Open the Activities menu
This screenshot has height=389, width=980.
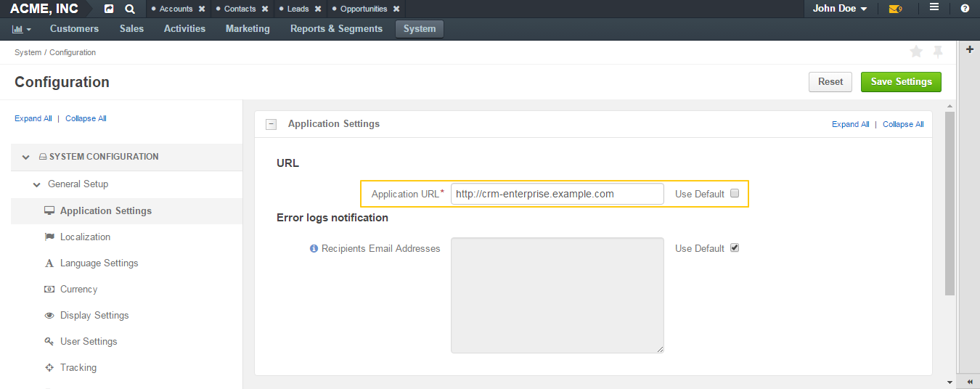(x=184, y=29)
